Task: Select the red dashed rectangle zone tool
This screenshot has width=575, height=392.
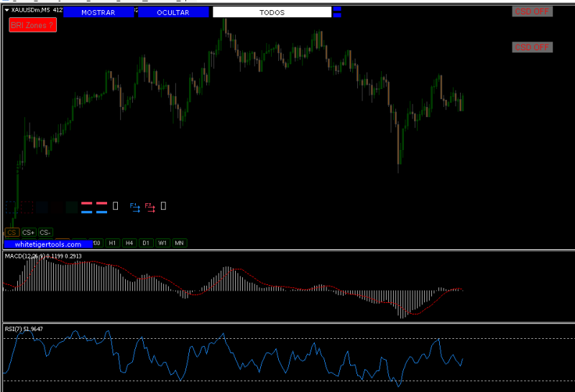Action: pyautogui.click(x=27, y=207)
